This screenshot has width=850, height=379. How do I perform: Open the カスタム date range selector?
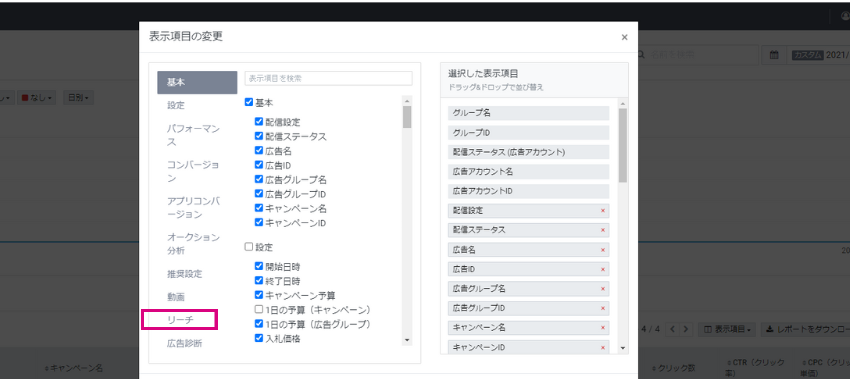point(819,55)
